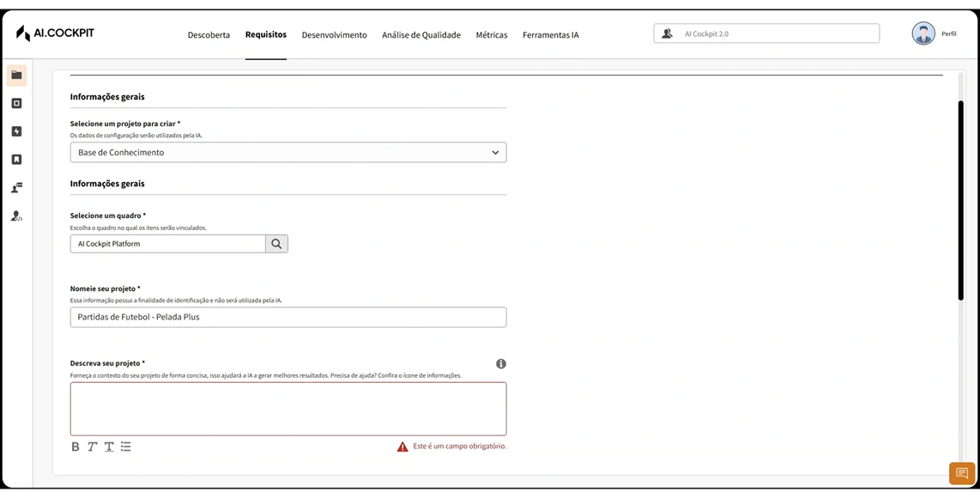Click the lightning bolt sidebar icon

[x=16, y=131]
